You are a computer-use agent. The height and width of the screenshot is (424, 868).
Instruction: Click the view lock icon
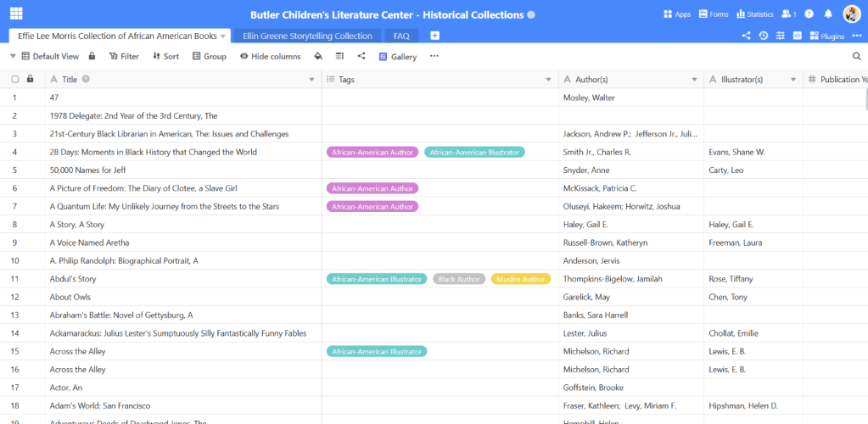coord(92,56)
